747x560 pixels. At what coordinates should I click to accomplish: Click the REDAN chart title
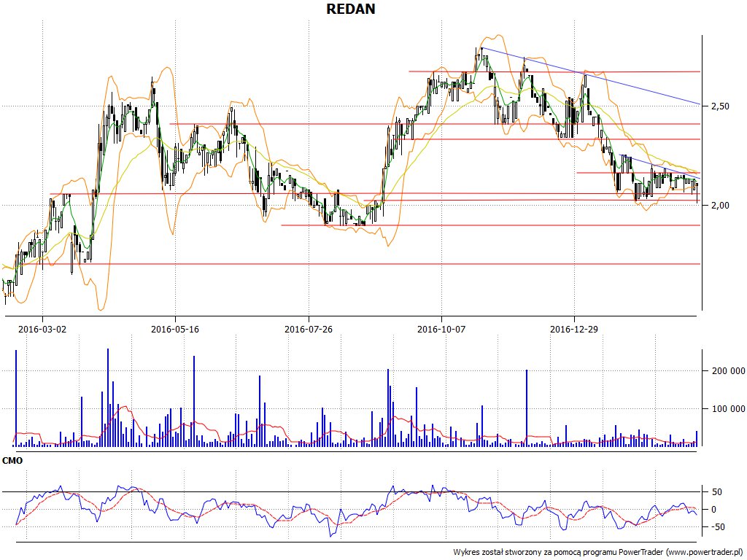[x=351, y=9]
